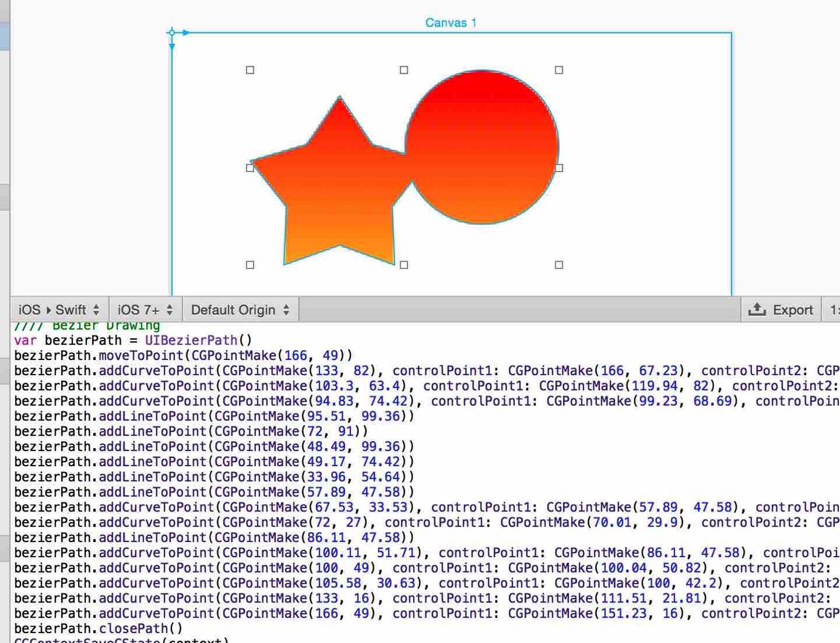
Task: Click the canvas origin handle at canvas corner
Action: coord(171,32)
